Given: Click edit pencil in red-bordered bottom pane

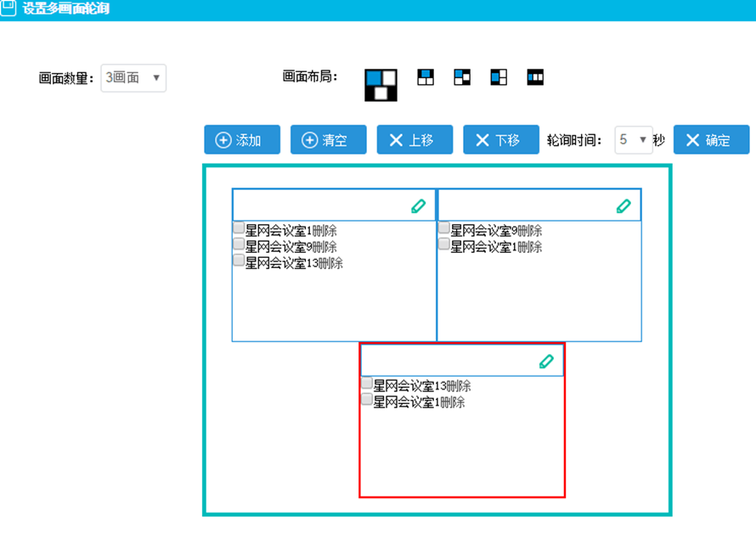Looking at the screenshot, I should click(546, 361).
